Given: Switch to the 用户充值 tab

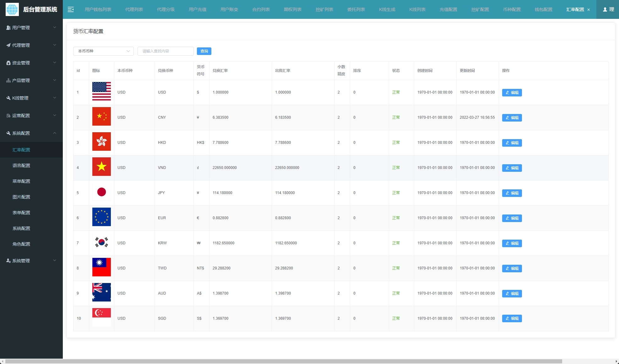Looking at the screenshot, I should coord(198,9).
